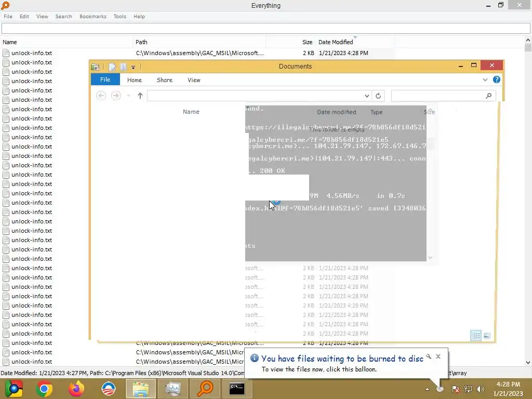The image size is (532, 399).
Task: Show hidden system tray icons
Action: click(x=427, y=389)
